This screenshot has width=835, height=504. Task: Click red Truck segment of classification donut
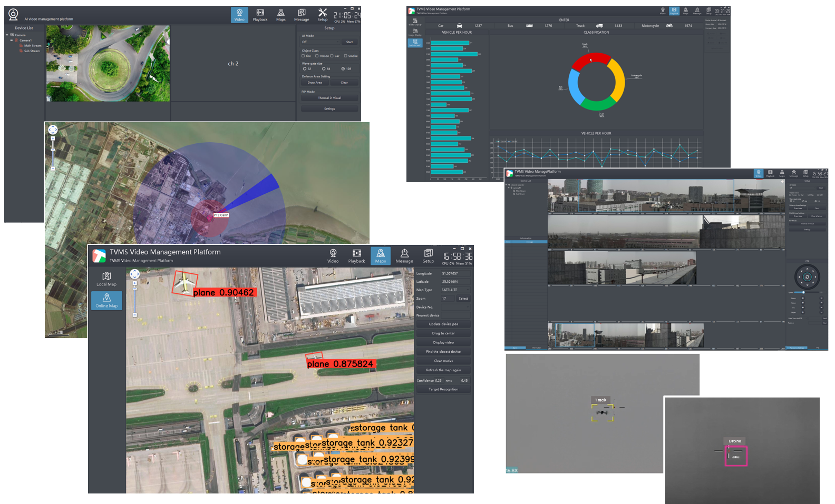[591, 60]
